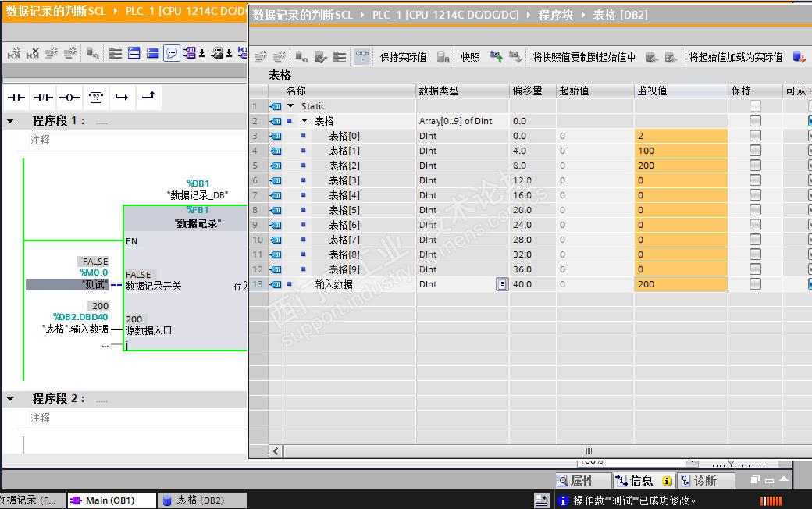Viewport: 812px width, 509px height.
Task: Collapse 程序段 2 network
Action: click(x=10, y=398)
